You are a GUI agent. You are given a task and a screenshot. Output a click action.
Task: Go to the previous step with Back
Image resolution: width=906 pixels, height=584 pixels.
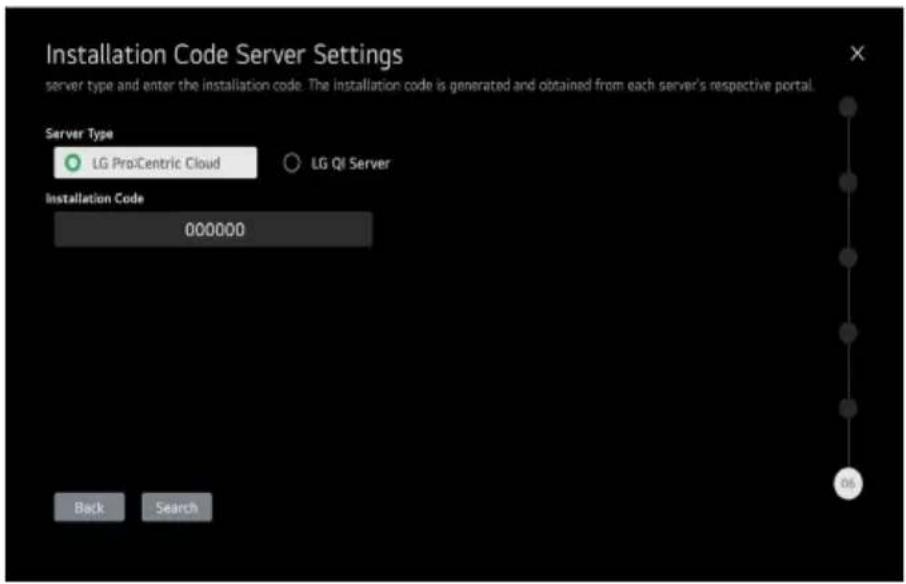coord(89,507)
